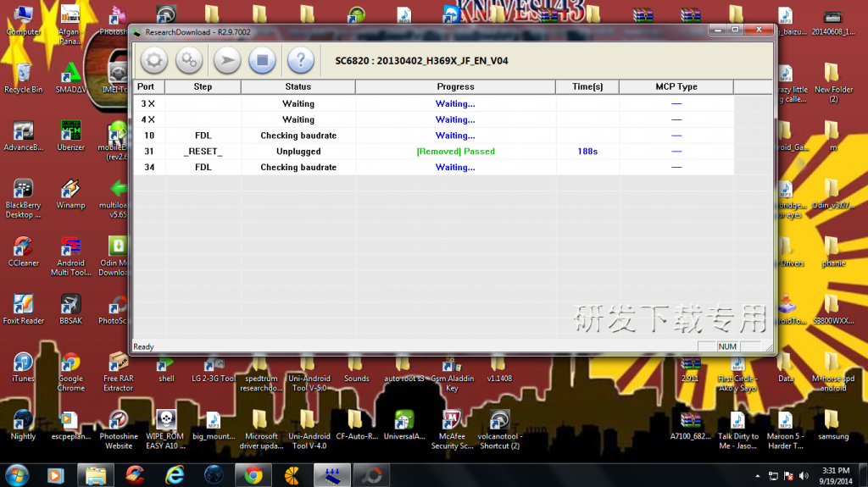Open the volcanotool Shortcut (2) icon

[500, 429]
